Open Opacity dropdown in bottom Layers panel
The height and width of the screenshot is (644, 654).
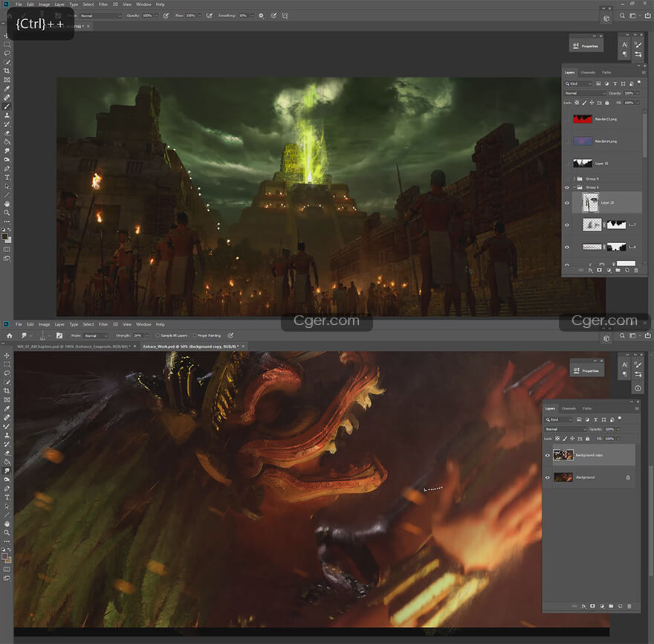point(618,429)
